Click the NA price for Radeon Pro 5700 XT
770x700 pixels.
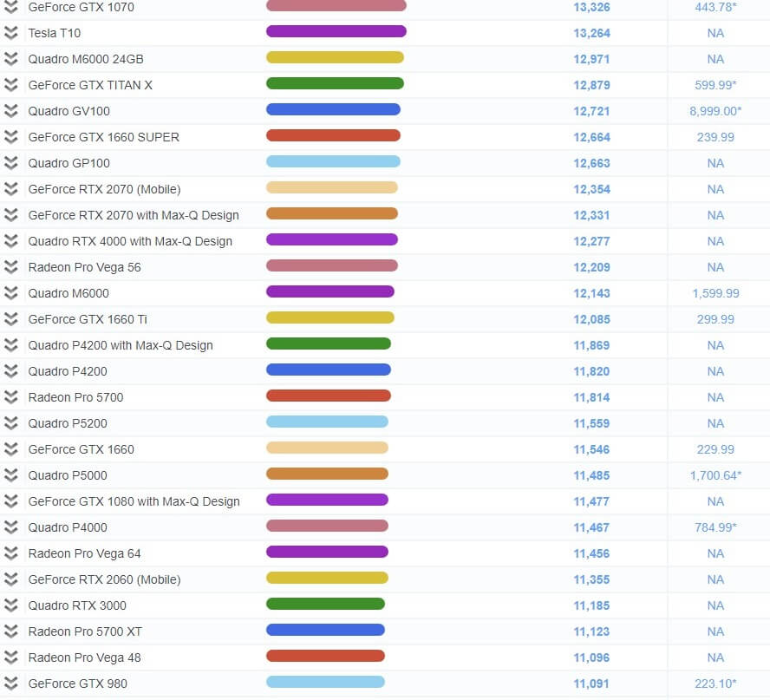(716, 631)
